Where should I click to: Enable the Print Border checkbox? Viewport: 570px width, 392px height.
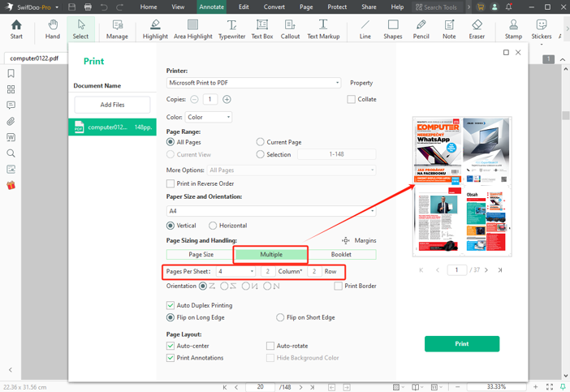click(338, 286)
